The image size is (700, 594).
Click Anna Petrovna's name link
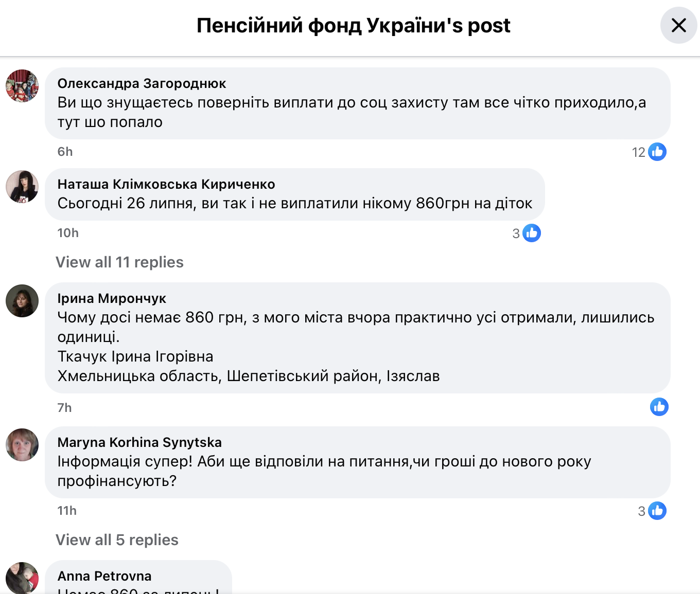[104, 576]
